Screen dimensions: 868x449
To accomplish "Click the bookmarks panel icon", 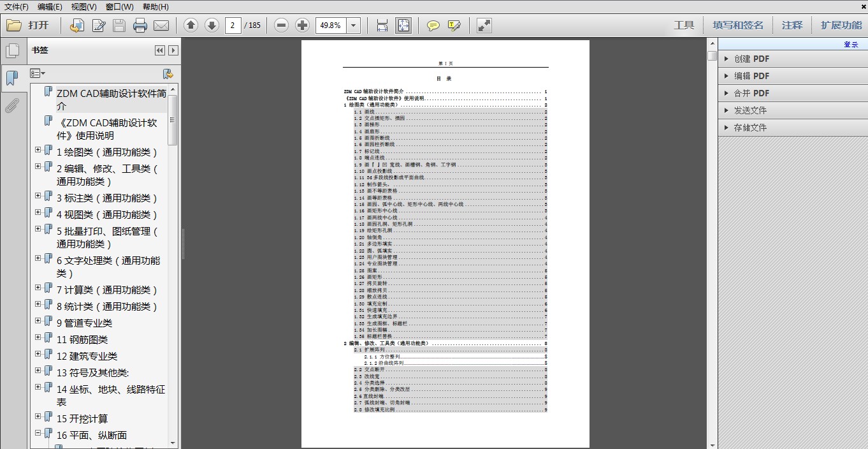I will click(x=11, y=78).
